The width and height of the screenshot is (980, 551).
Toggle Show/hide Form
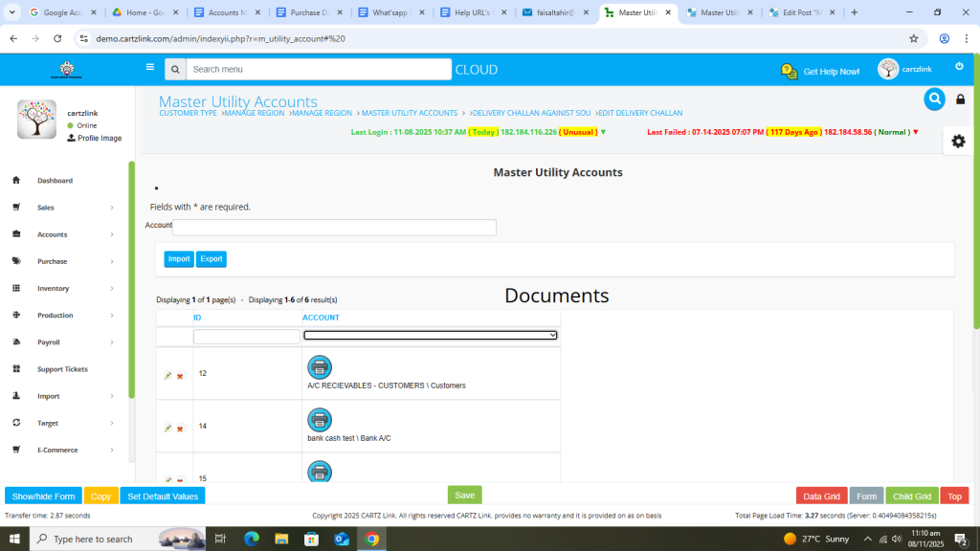point(43,496)
